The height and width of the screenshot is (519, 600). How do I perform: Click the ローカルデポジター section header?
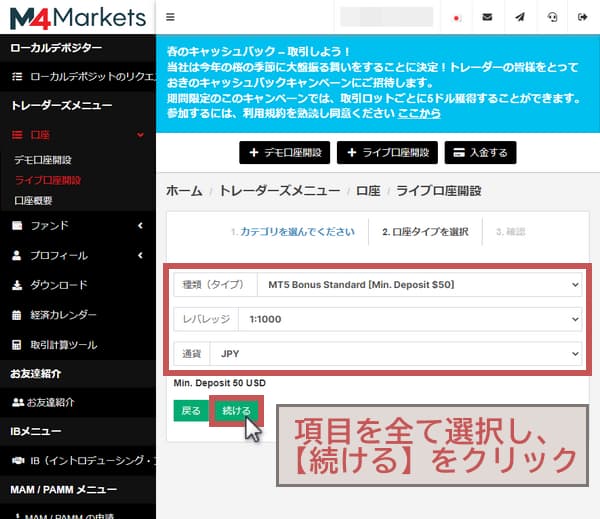pyautogui.click(x=56, y=48)
